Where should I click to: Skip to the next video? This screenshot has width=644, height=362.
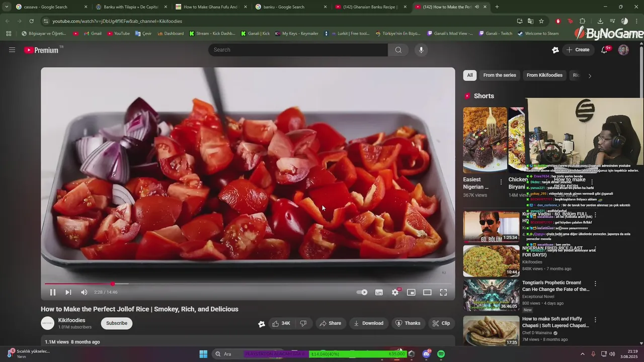[68, 292]
